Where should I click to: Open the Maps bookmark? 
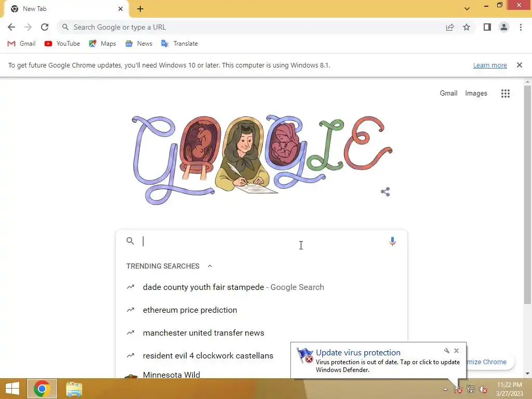click(x=102, y=44)
